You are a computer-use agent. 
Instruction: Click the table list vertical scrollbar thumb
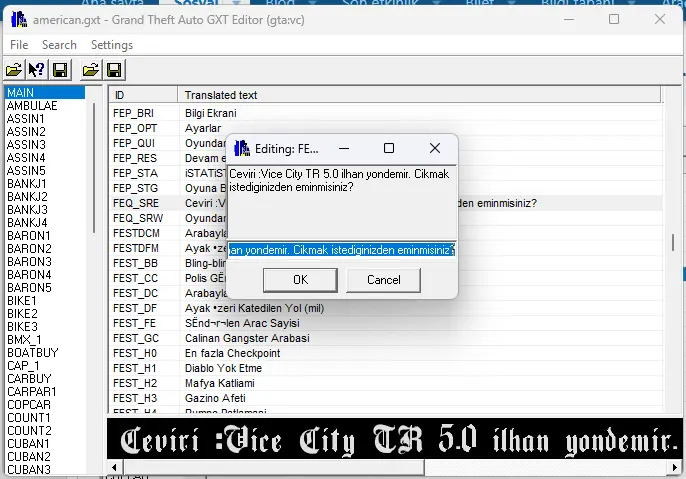pyautogui.click(x=94, y=168)
